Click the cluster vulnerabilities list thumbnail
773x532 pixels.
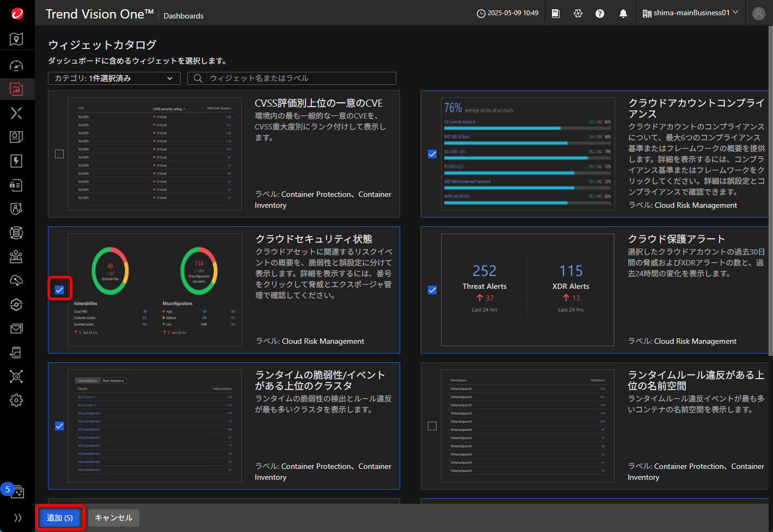[155, 426]
